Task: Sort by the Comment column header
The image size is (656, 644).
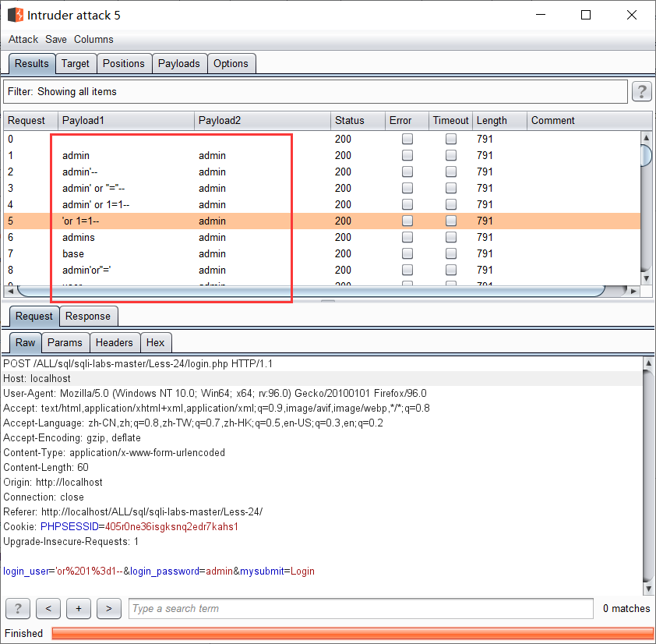Action: pyautogui.click(x=589, y=121)
